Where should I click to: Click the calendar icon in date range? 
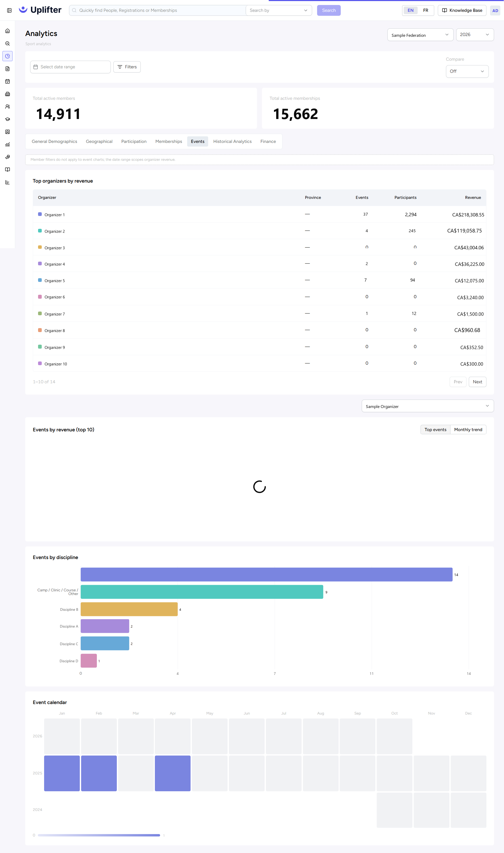point(36,67)
